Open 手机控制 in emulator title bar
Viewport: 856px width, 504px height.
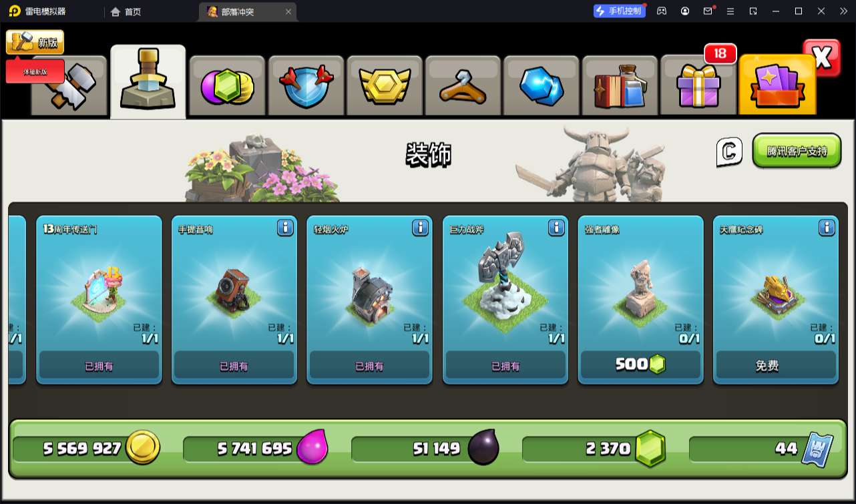[x=620, y=11]
